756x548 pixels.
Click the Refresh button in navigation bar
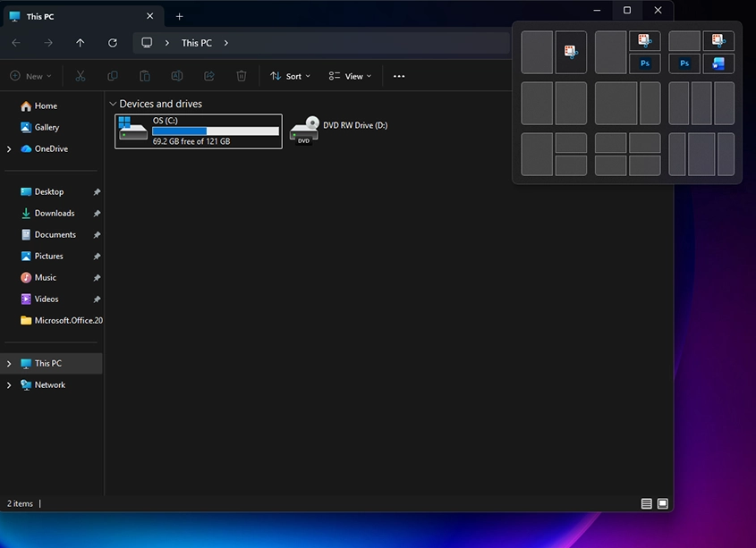coord(112,43)
